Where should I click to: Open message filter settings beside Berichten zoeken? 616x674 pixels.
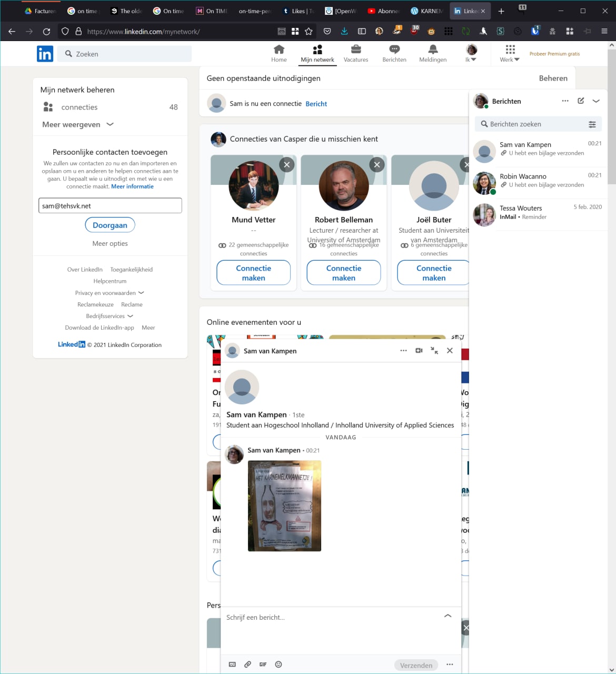click(x=592, y=124)
